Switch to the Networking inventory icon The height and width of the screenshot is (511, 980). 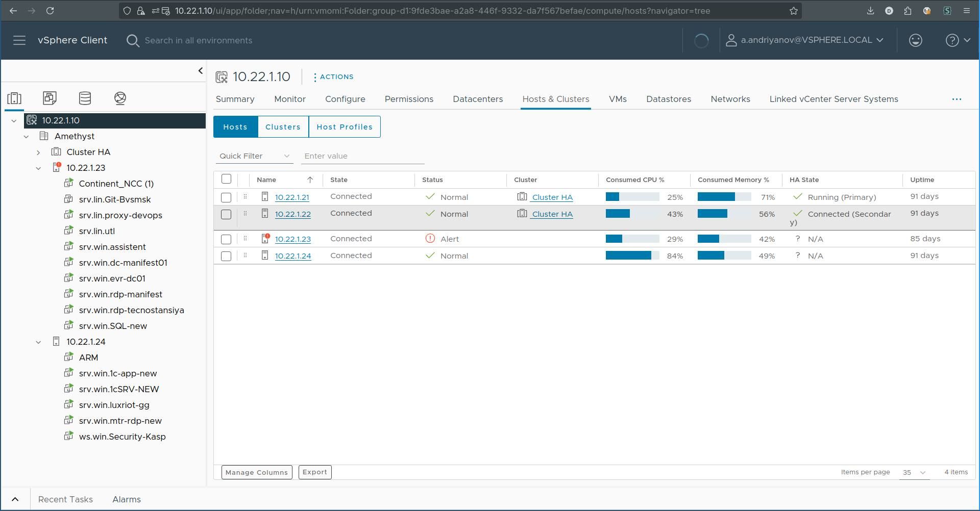[x=120, y=98]
